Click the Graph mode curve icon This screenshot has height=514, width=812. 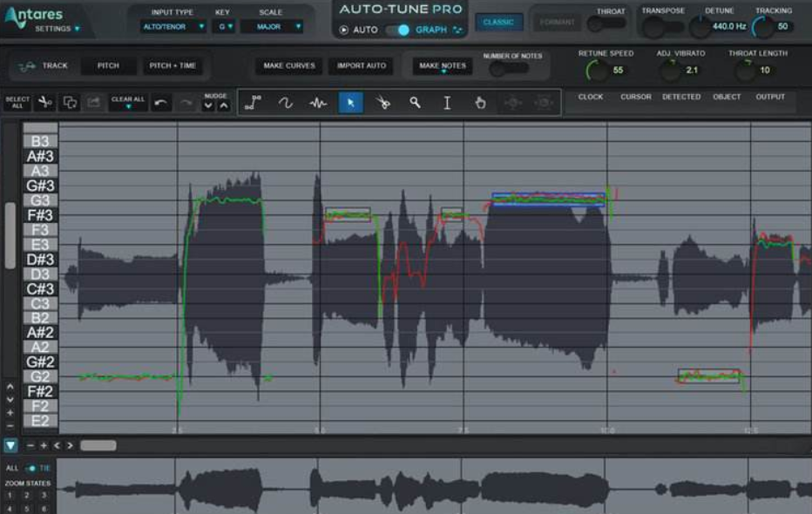pyautogui.click(x=457, y=30)
